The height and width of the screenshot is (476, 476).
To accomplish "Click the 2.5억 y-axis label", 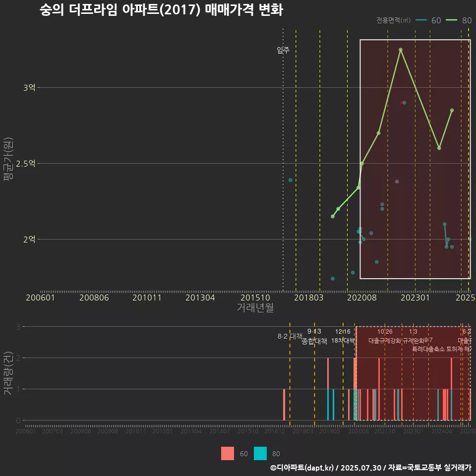I will pos(25,164).
